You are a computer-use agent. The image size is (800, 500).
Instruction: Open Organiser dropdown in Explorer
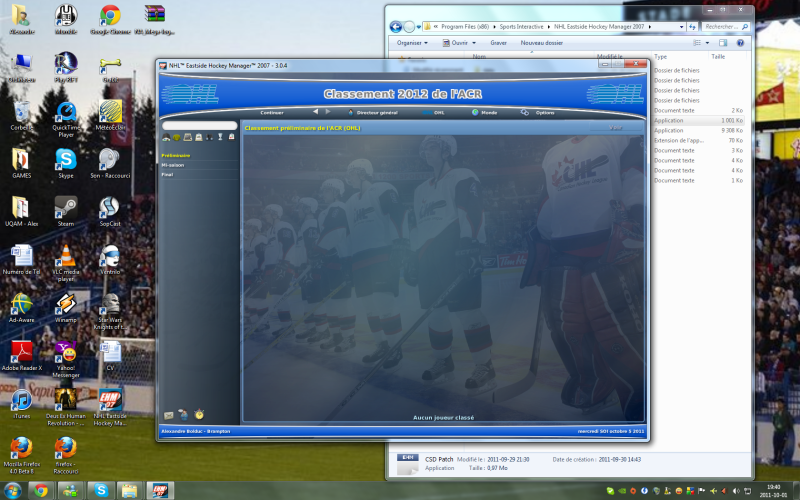pyautogui.click(x=412, y=43)
